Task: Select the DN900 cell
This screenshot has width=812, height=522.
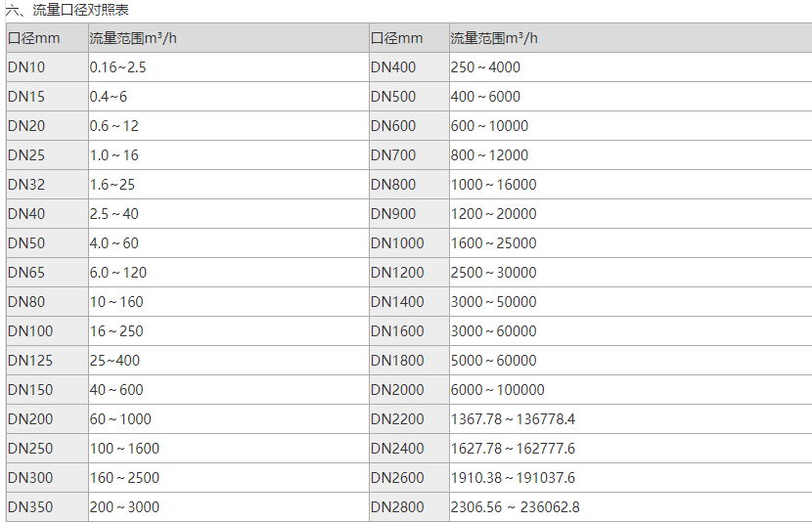Action: point(393,214)
